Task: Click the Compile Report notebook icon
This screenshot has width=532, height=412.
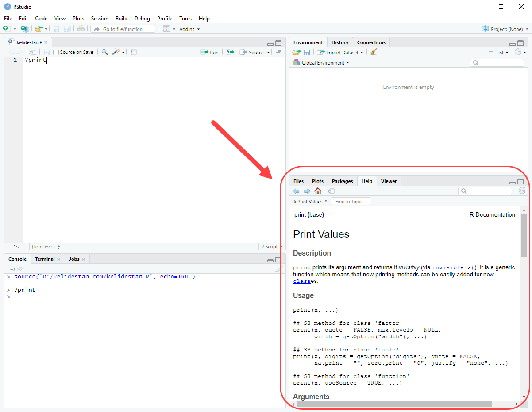Action: 134,52
